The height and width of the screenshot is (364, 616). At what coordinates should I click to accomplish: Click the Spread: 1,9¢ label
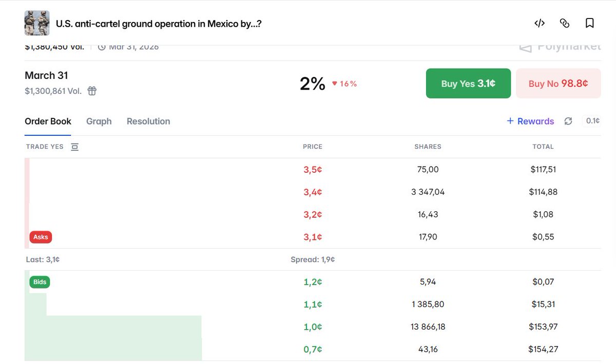313,259
